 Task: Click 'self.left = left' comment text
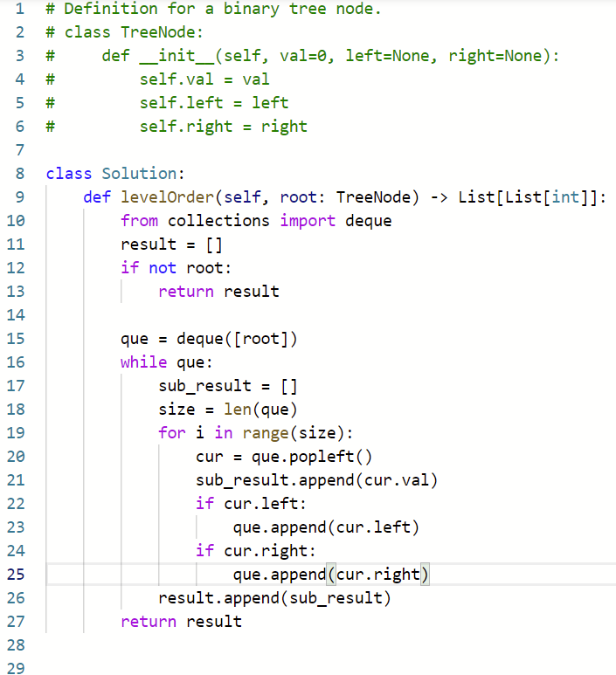[214, 103]
